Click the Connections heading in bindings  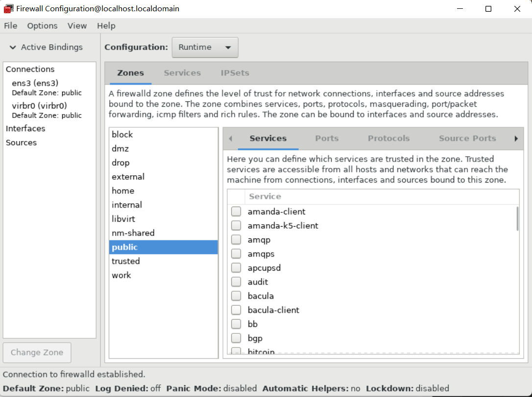(30, 69)
